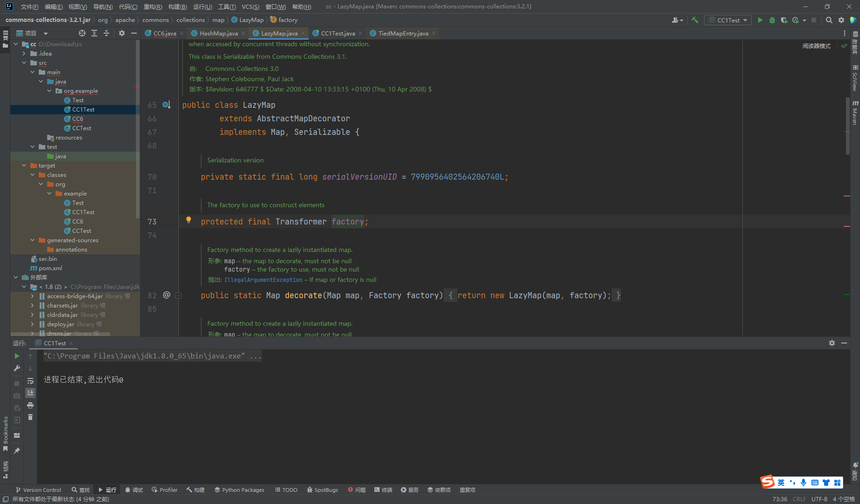Viewport: 860px width, 504px height.
Task: Run CC1Test using the green play icon
Action: 760,20
